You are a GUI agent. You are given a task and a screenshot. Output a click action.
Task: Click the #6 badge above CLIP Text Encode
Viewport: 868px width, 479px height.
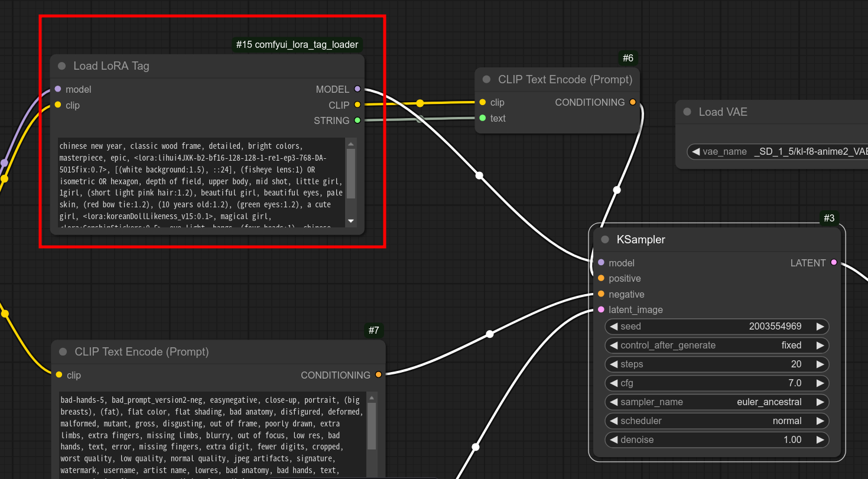(x=628, y=58)
